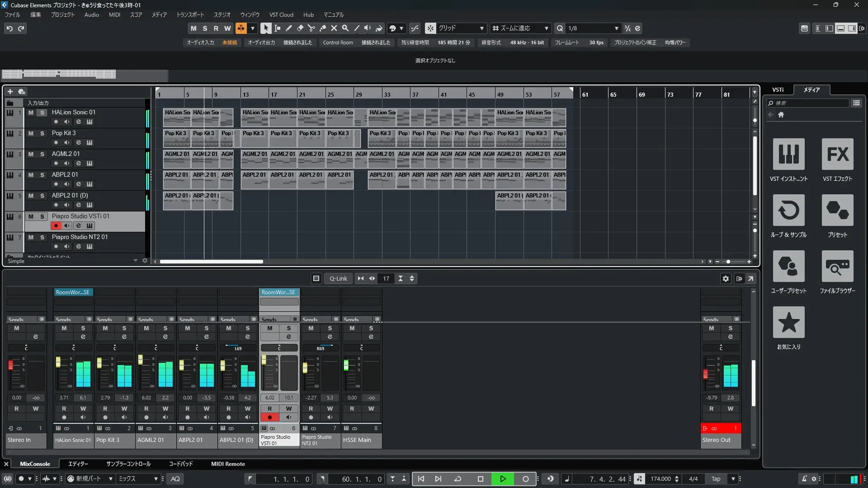Solo the Pop Kit 3 track
Viewport: 868px width, 488px height.
(42, 133)
